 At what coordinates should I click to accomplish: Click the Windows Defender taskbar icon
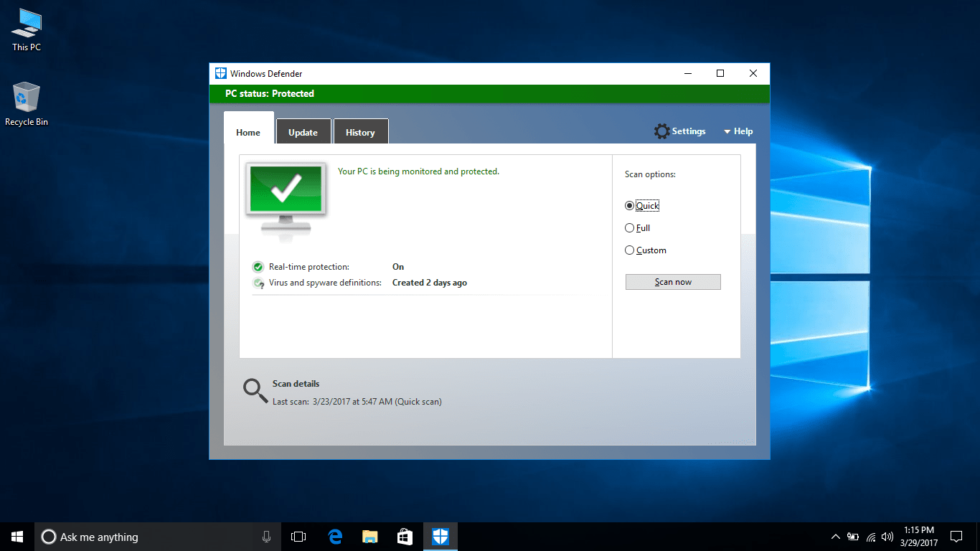440,537
